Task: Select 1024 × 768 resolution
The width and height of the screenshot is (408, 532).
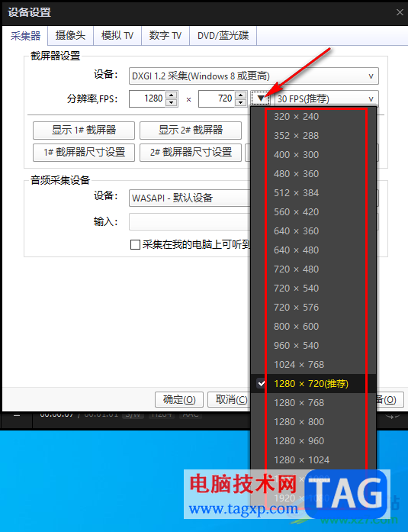Action: [313, 365]
